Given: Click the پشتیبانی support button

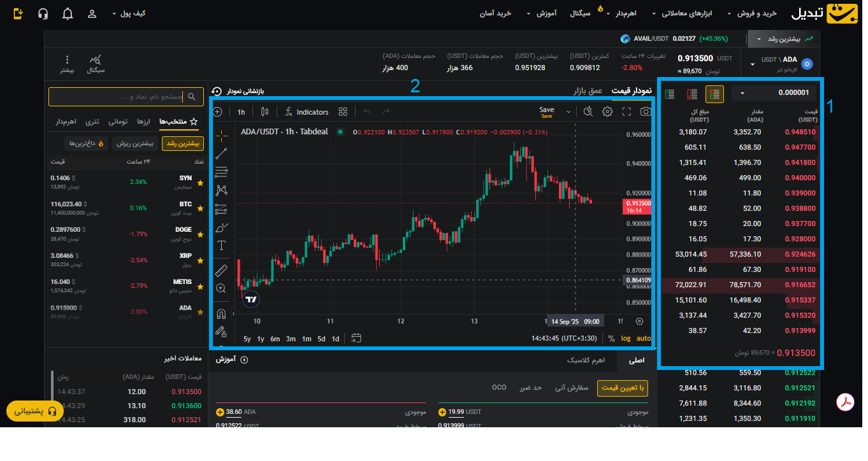Looking at the screenshot, I should (35, 411).
